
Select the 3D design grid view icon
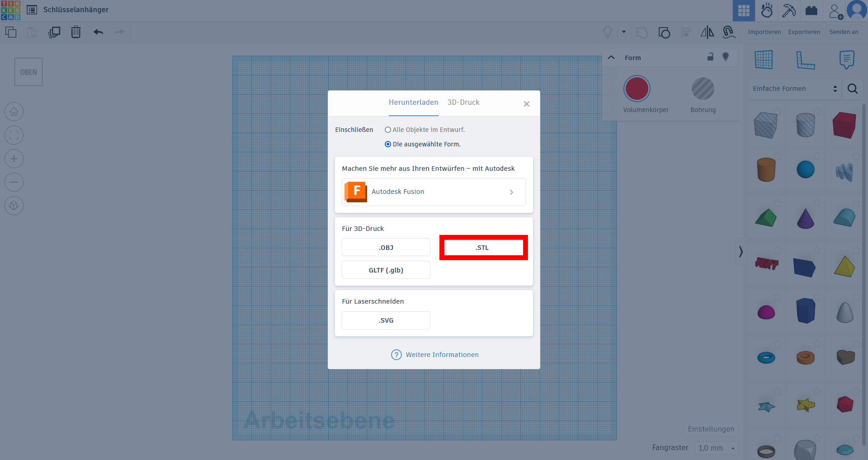pyautogui.click(x=744, y=10)
